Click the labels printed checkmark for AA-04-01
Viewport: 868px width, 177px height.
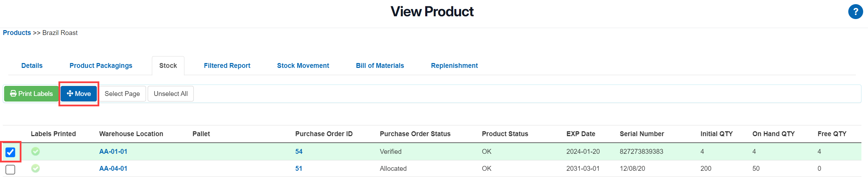(35, 168)
